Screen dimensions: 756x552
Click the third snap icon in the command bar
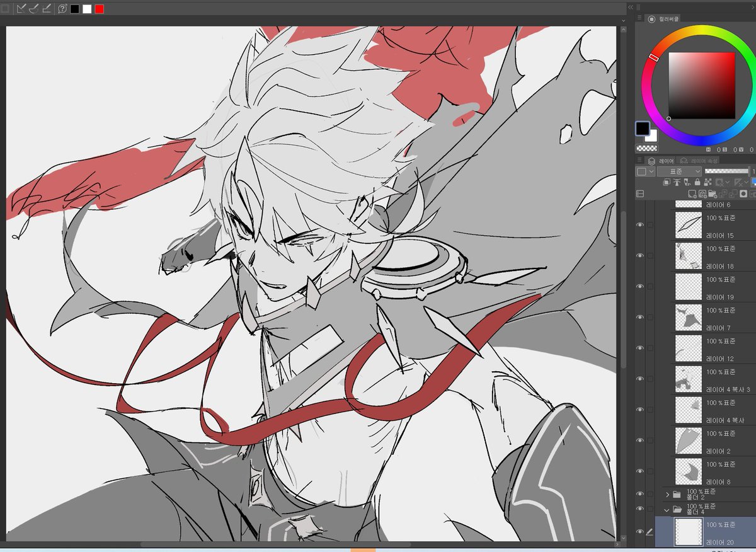pos(47,9)
